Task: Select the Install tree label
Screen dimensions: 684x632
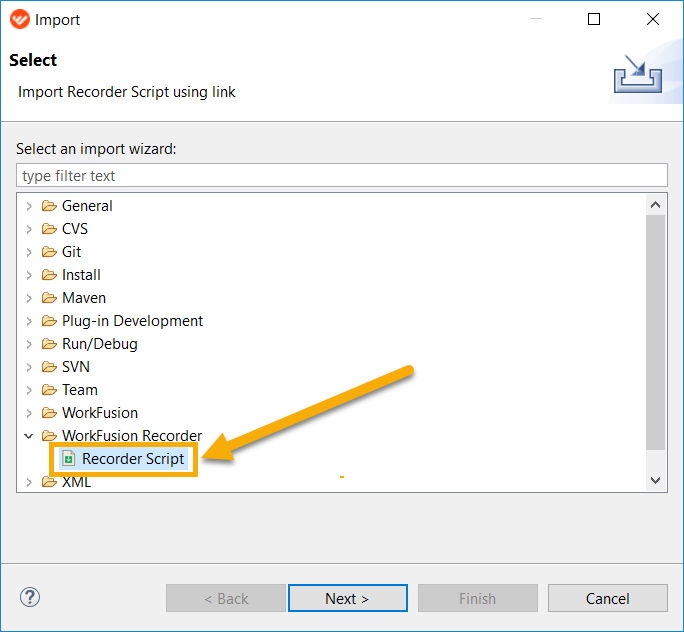Action: point(81,275)
